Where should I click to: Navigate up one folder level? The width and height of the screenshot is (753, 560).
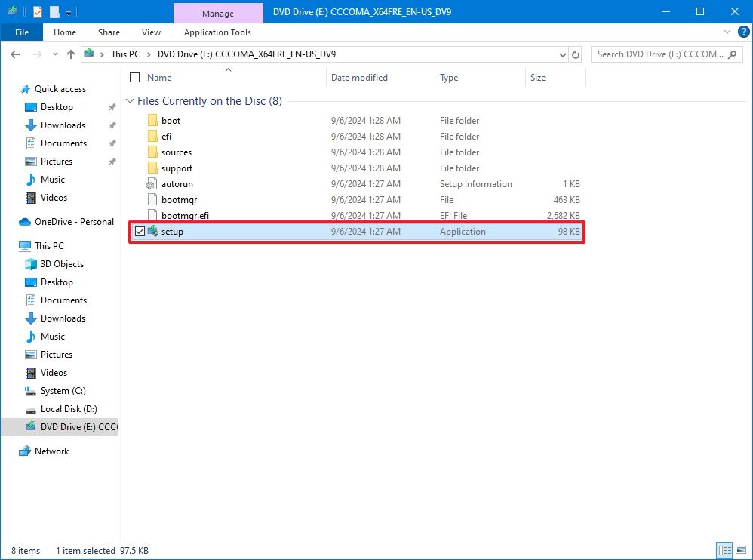(71, 54)
